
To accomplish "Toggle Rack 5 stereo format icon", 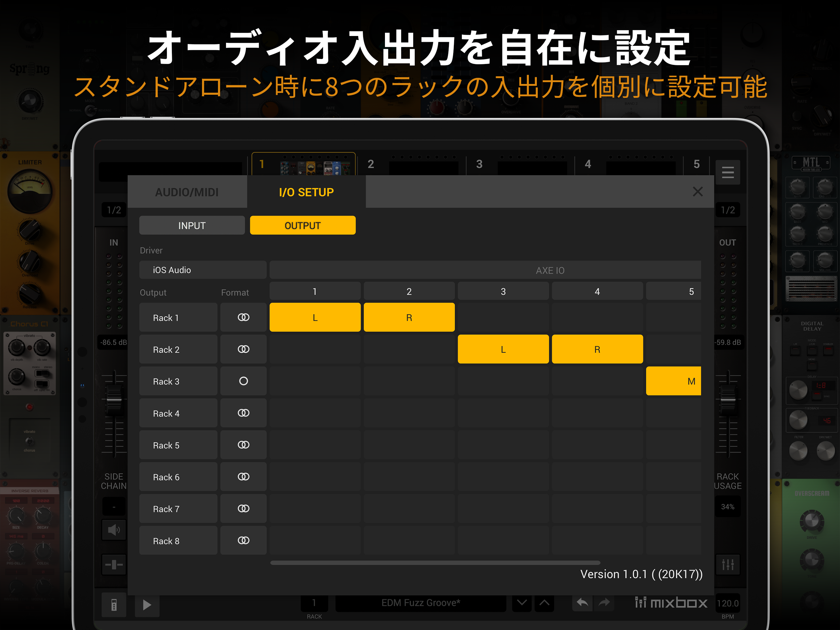I will point(244,445).
